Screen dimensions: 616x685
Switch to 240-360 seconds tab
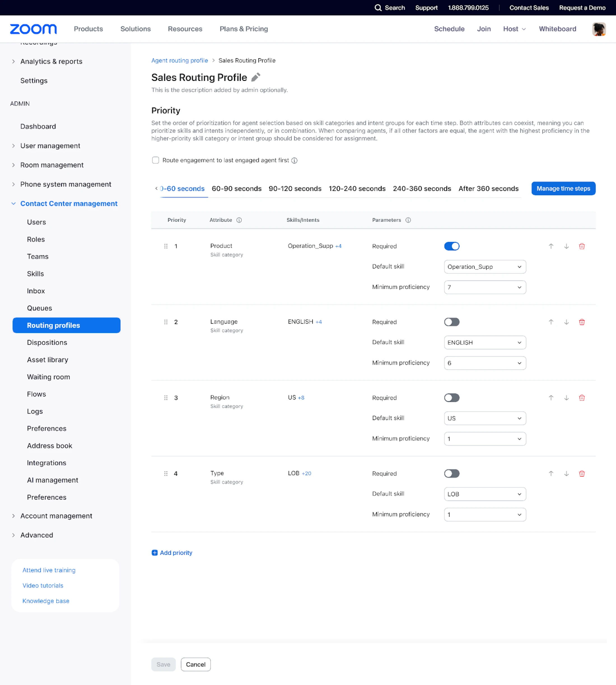422,188
